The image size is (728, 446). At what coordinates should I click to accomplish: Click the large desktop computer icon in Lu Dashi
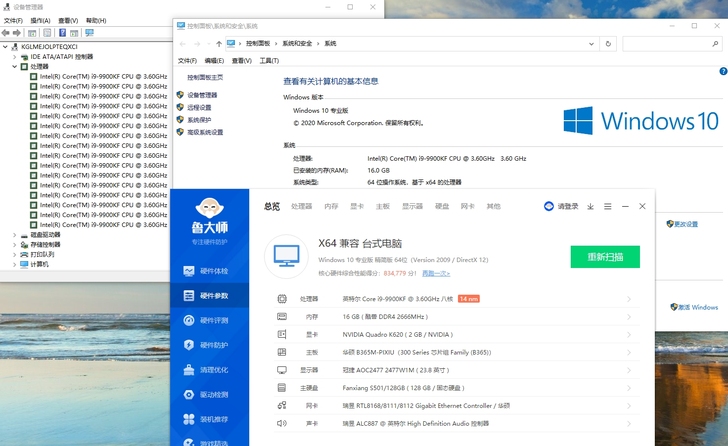286,256
